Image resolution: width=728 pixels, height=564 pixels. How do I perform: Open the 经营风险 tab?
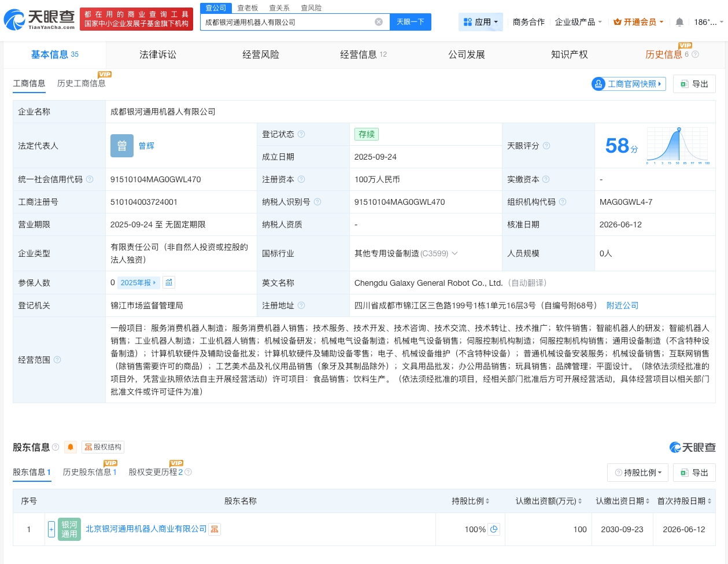coord(261,54)
